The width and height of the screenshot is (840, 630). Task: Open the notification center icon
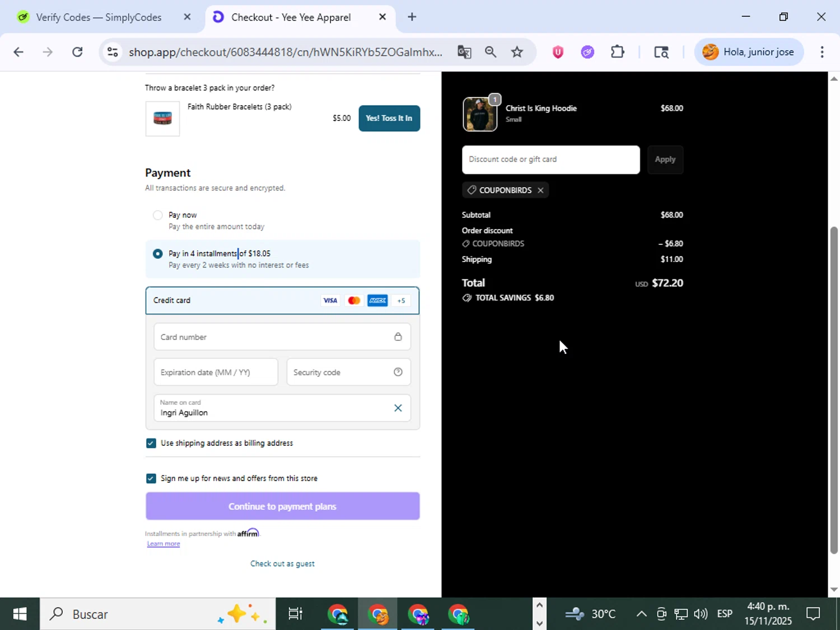[x=813, y=614]
